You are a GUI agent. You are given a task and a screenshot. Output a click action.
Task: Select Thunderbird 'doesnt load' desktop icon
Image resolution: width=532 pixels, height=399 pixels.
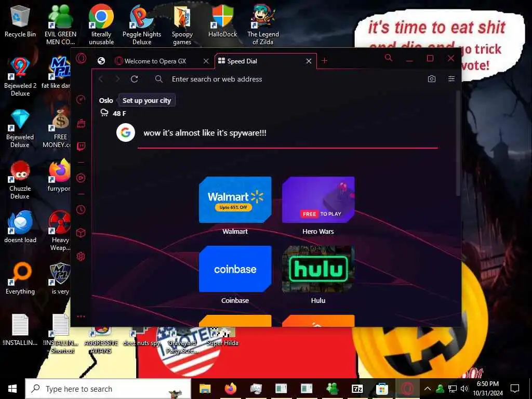coord(20,227)
